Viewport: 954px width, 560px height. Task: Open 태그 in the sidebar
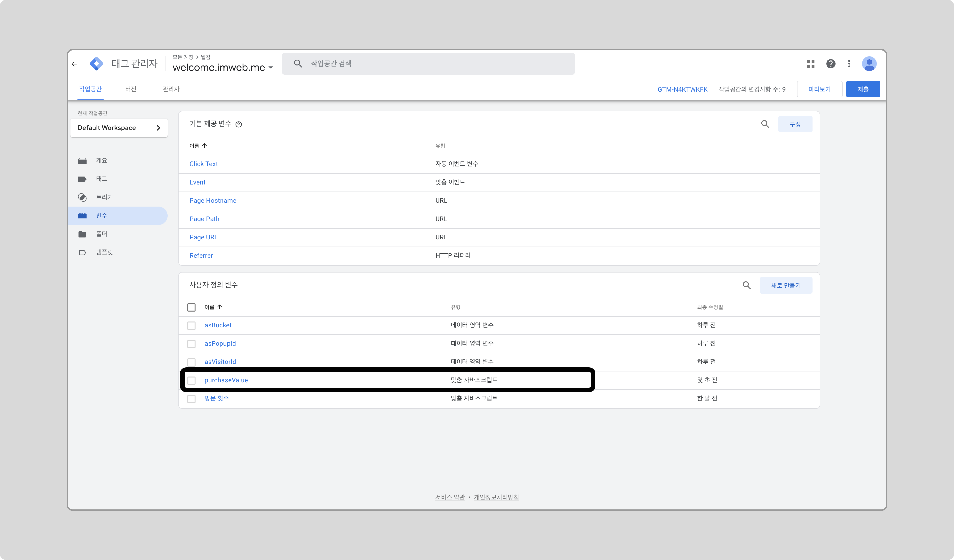[x=118, y=179]
